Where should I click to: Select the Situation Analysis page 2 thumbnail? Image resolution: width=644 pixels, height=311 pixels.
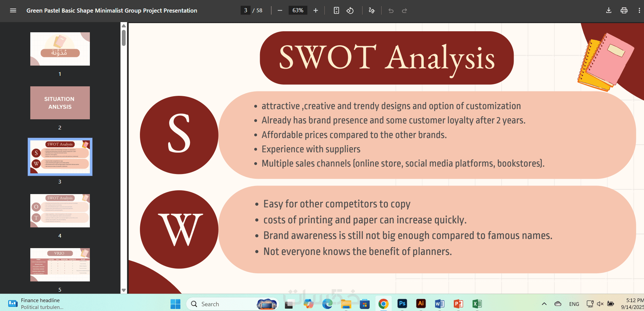[60, 103]
